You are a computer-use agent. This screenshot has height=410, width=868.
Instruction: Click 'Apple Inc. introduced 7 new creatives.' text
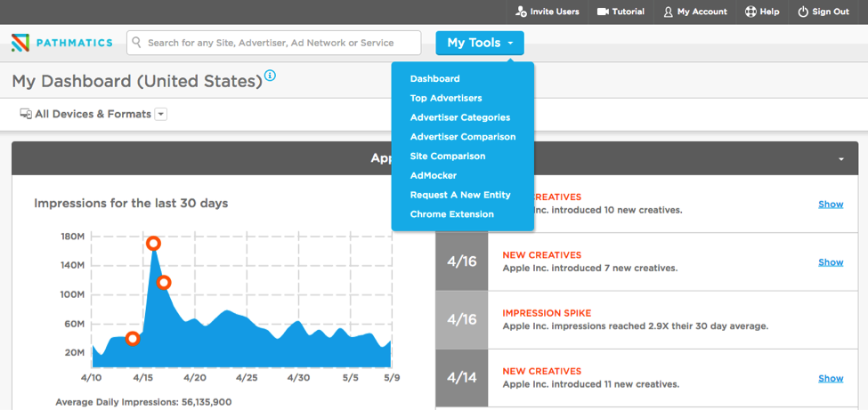(590, 269)
